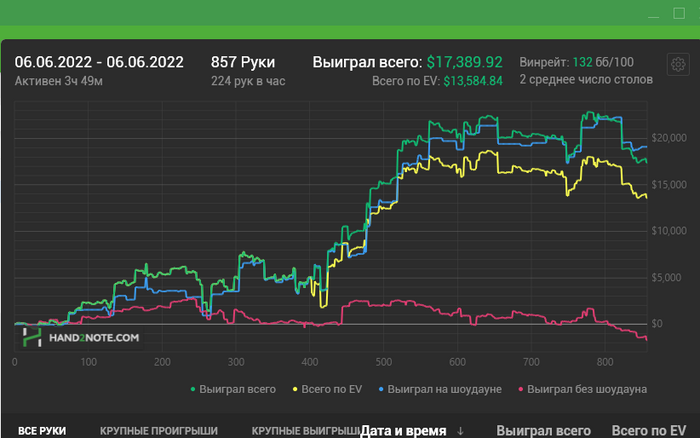Sort by 'Всего по EV' table column header

(649, 431)
